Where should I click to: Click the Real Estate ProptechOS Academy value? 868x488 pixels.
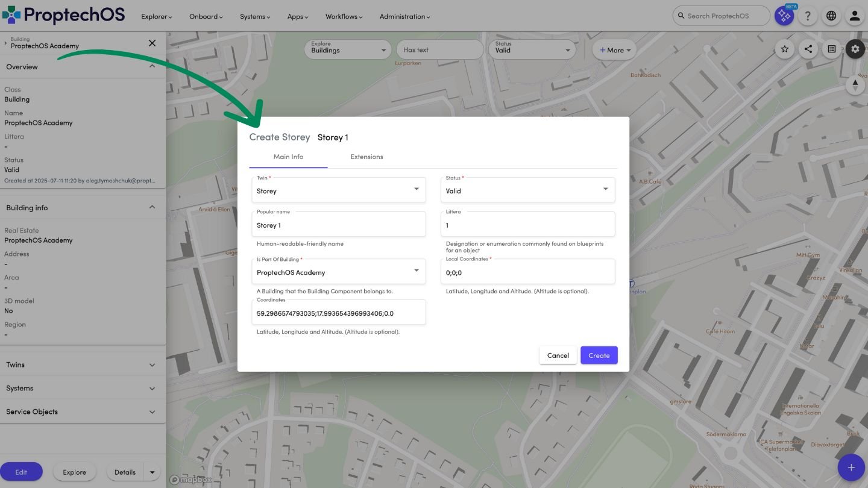39,240
